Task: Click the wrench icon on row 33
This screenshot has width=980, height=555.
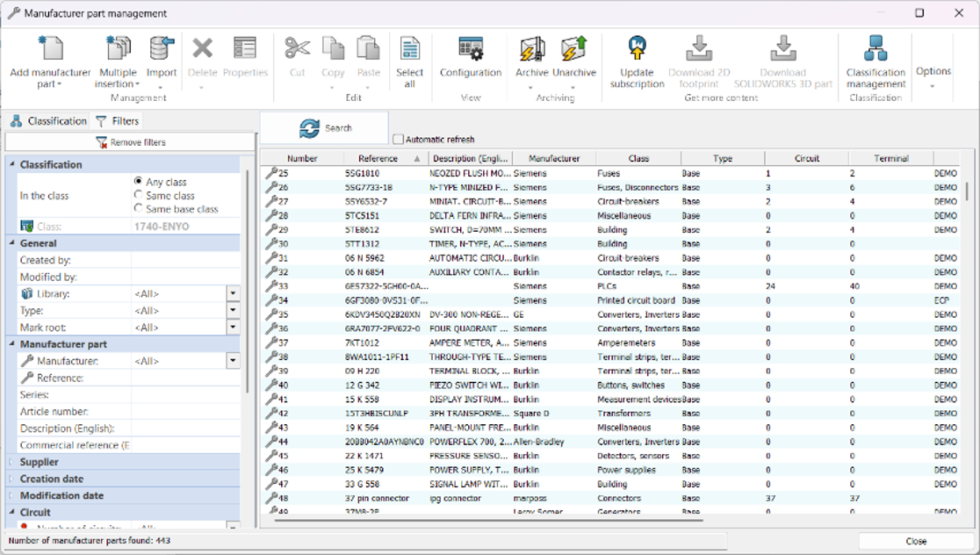Action: 271,285
